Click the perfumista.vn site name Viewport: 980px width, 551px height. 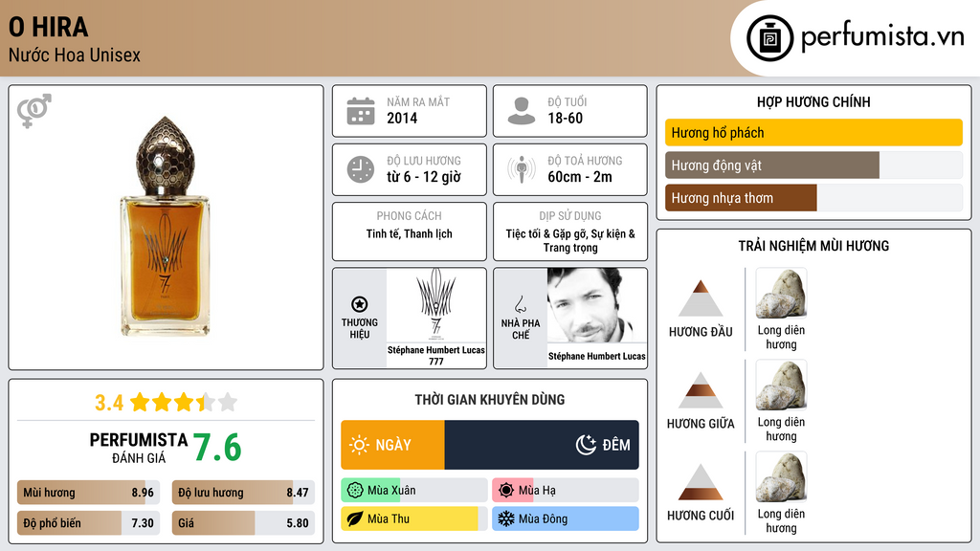click(x=882, y=37)
